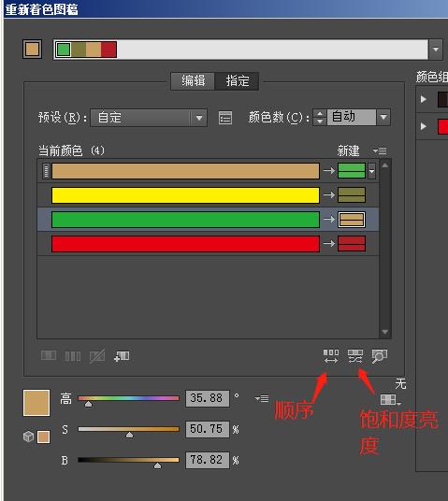Click the separate colors into rows icon
448x501 pixels.
point(73,356)
